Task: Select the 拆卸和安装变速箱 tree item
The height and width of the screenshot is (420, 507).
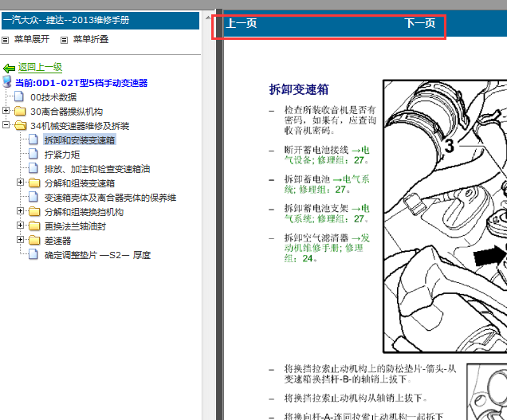Action: click(x=80, y=140)
